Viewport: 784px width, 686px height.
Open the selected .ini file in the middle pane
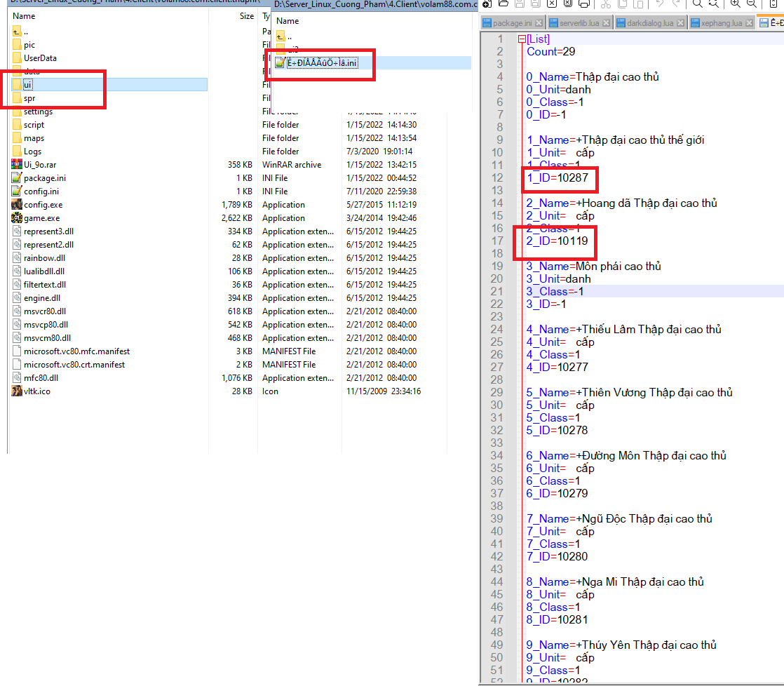tap(320, 62)
